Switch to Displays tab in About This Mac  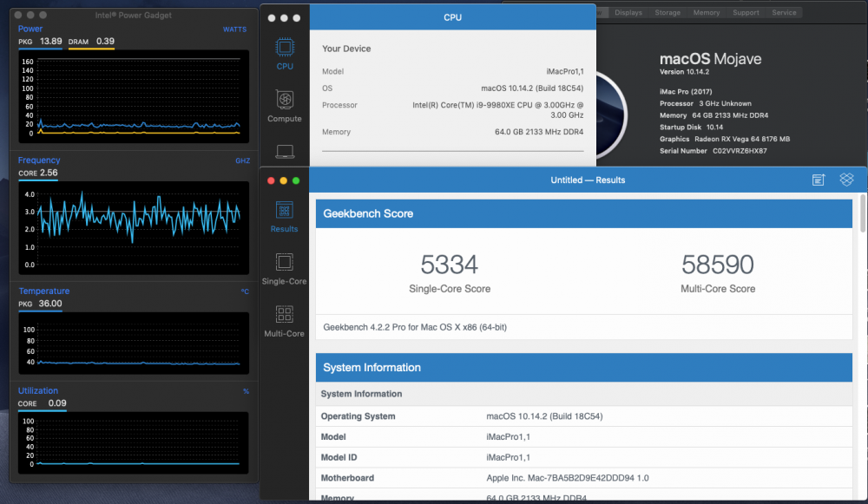pyautogui.click(x=628, y=13)
